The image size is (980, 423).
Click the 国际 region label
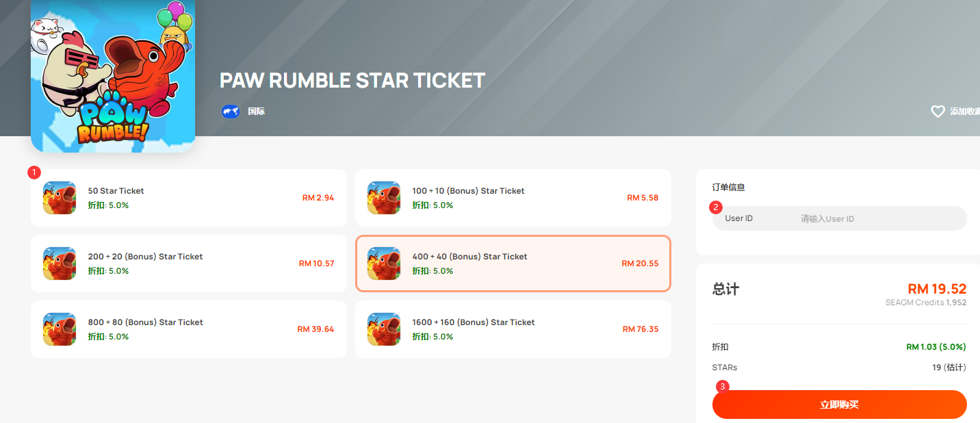click(x=257, y=111)
